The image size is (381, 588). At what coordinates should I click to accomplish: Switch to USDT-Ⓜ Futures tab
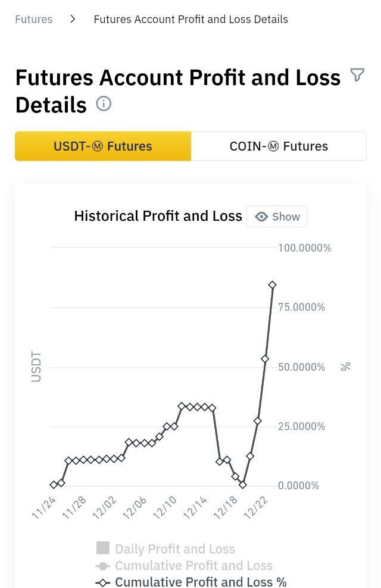103,146
